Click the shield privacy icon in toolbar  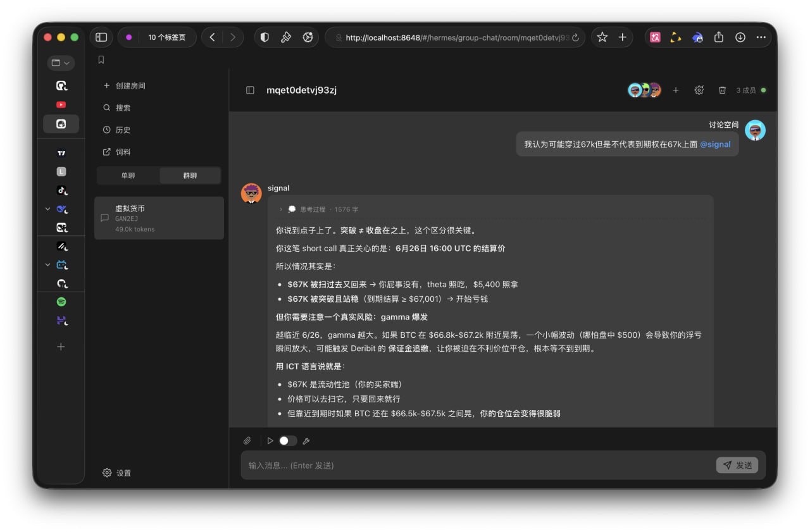point(265,37)
